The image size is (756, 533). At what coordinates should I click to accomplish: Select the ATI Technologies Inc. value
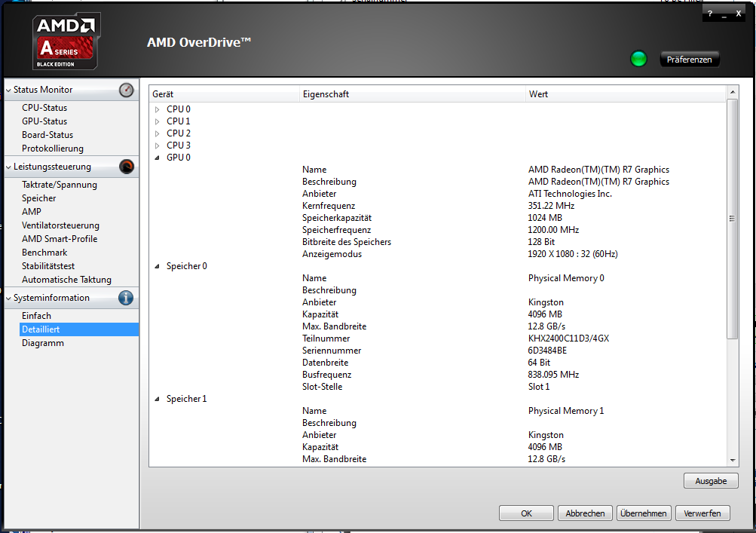570,194
